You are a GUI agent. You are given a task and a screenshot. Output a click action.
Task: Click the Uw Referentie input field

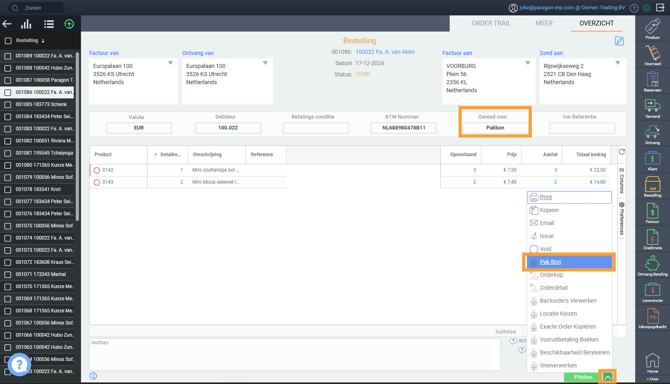click(582, 128)
